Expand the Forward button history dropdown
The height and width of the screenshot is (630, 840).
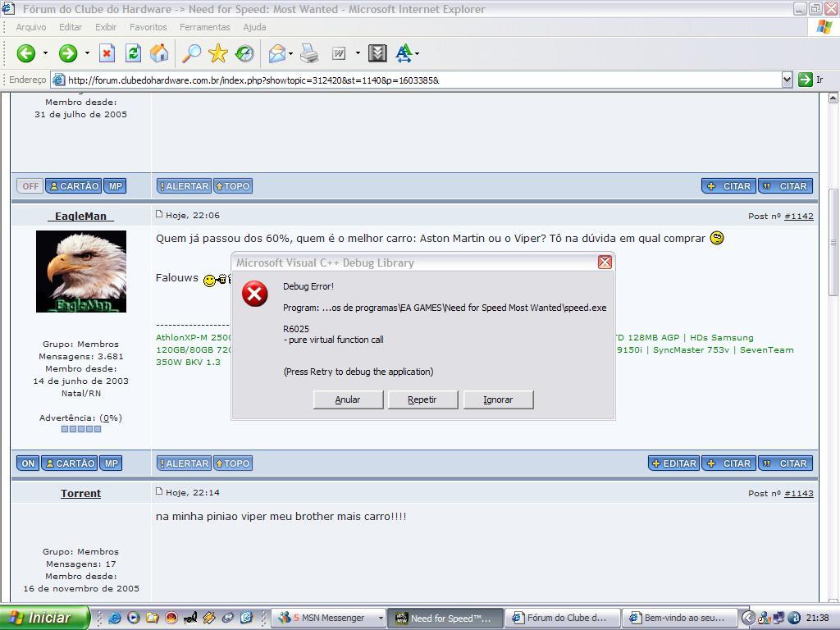(x=87, y=53)
